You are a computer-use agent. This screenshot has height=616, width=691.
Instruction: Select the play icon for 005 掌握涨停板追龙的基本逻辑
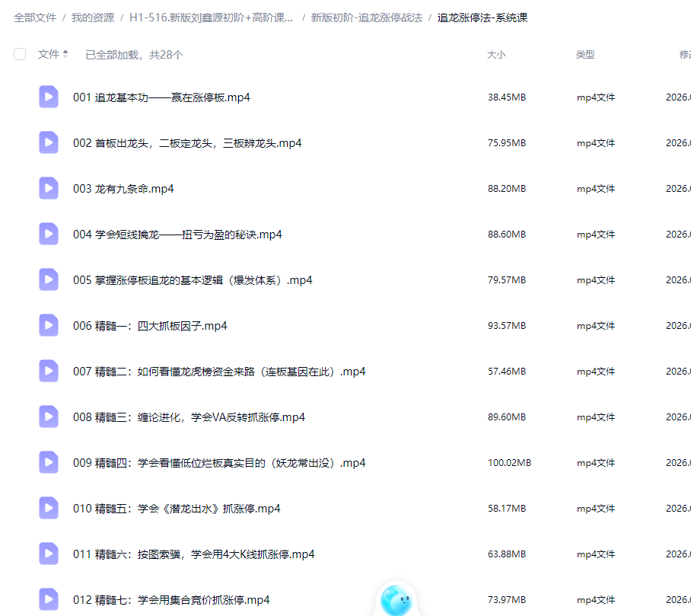click(x=48, y=279)
